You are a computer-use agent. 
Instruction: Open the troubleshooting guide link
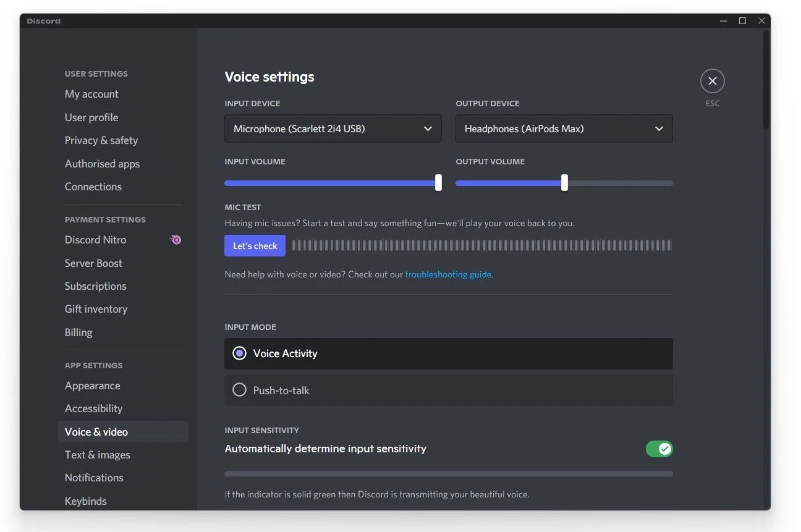[448, 274]
